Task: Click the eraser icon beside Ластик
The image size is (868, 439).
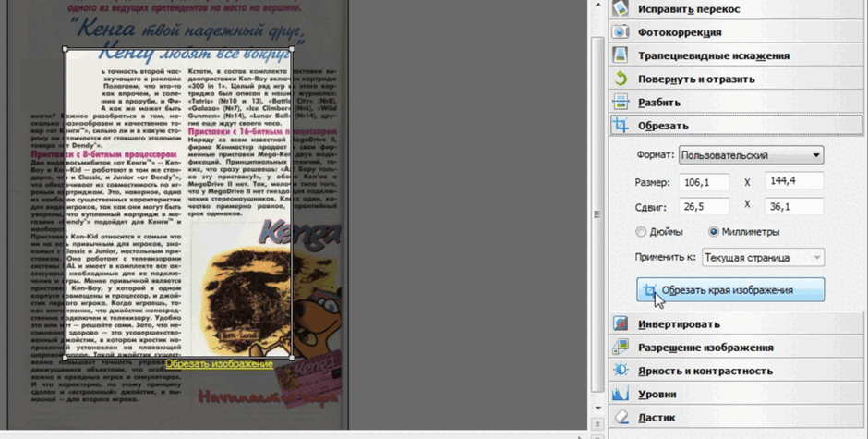Action: [x=621, y=417]
